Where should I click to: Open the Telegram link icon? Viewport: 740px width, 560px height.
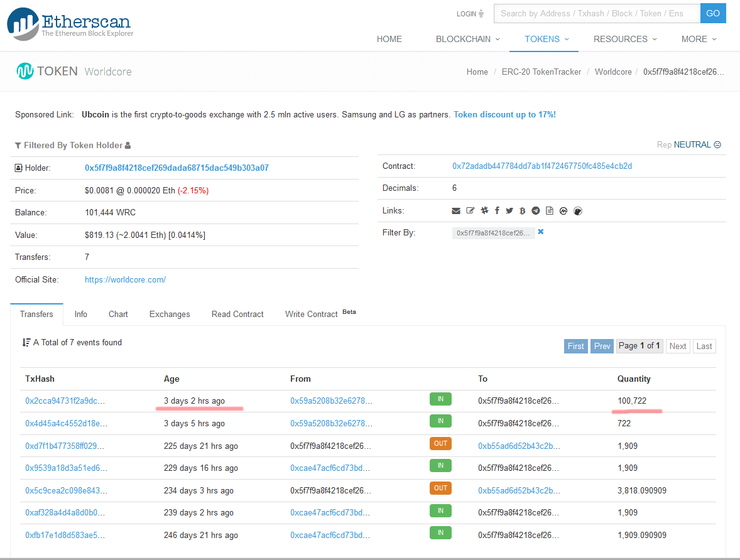[x=536, y=210]
